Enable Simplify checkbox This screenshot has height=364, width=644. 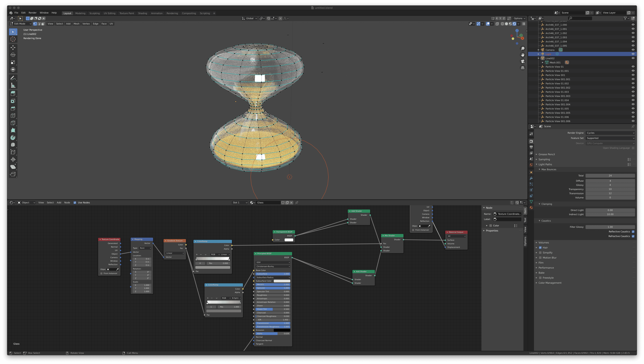pos(540,253)
